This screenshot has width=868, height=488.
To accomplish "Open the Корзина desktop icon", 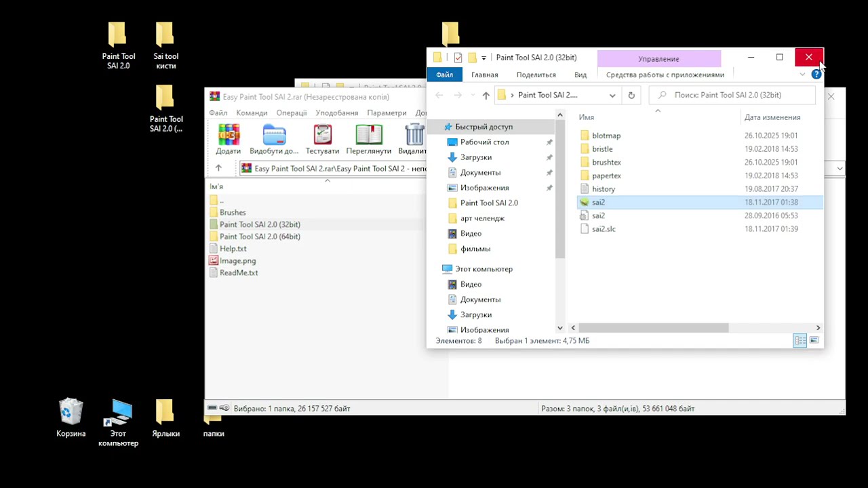I will click(71, 418).
